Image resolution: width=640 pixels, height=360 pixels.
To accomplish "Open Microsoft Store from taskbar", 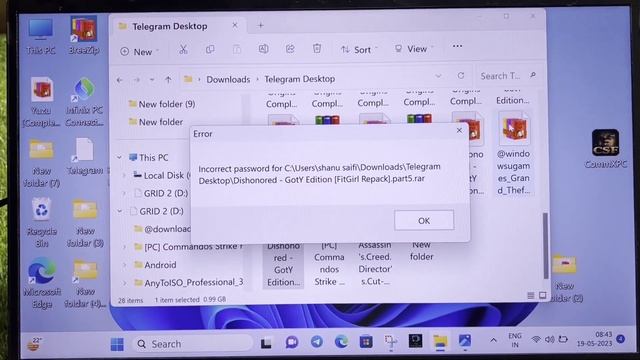I will [366, 341].
